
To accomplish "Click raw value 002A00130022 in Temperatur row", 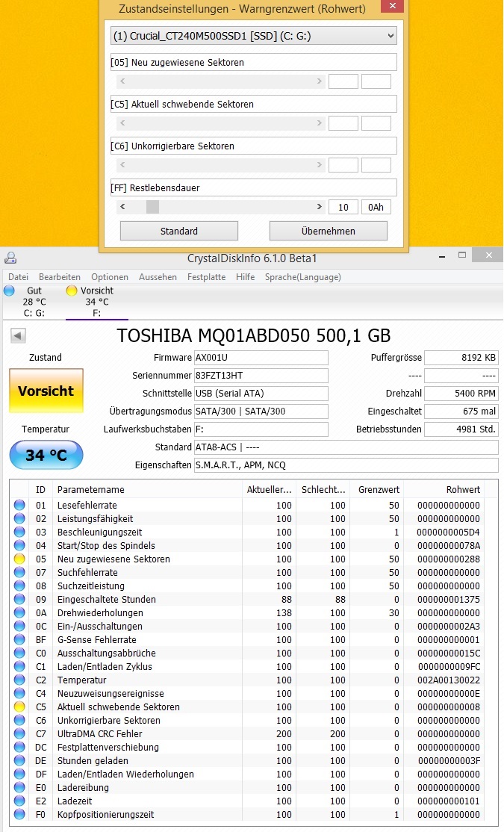I will [448, 680].
